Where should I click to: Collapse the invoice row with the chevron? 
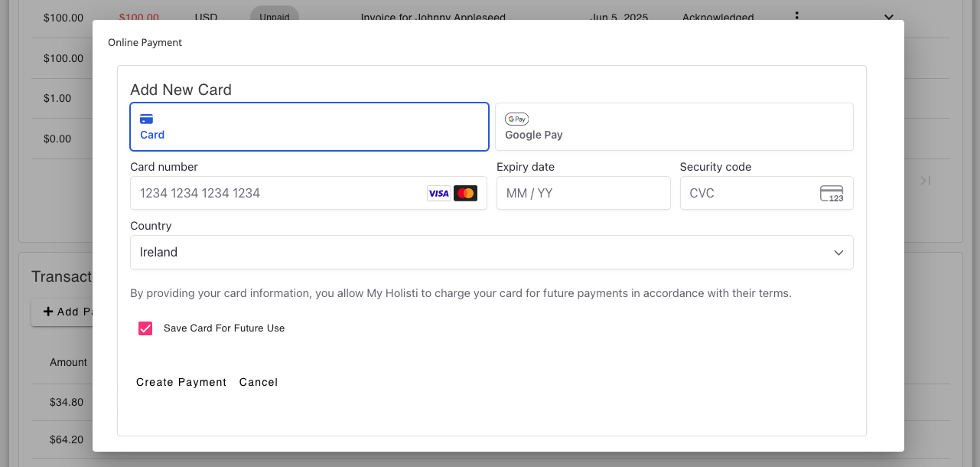(x=888, y=15)
